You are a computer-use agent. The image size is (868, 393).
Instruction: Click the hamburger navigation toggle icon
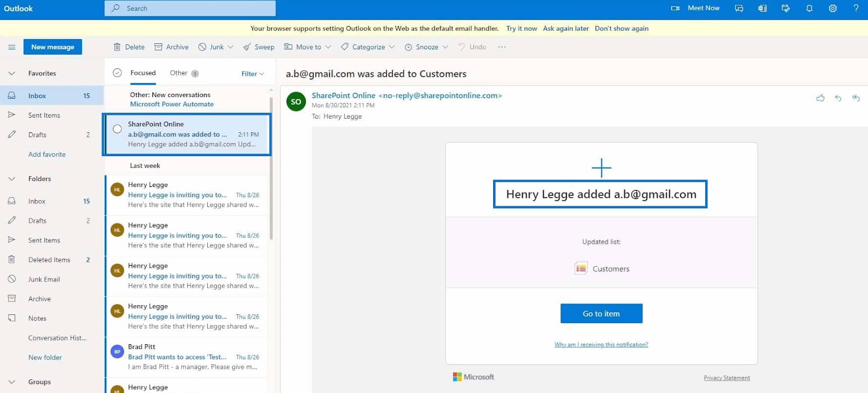click(11, 47)
